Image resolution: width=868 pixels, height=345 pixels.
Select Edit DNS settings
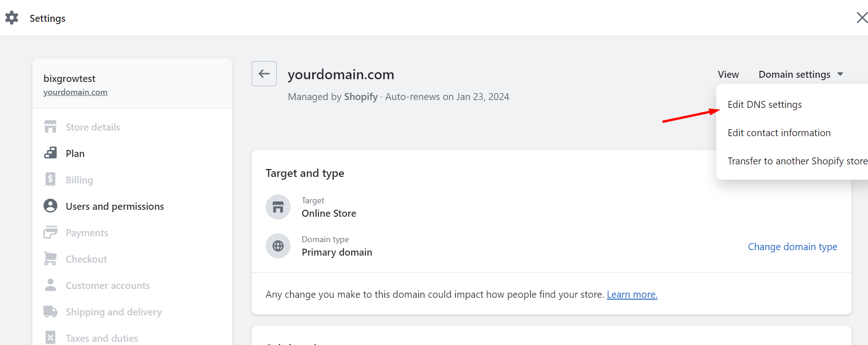click(764, 105)
